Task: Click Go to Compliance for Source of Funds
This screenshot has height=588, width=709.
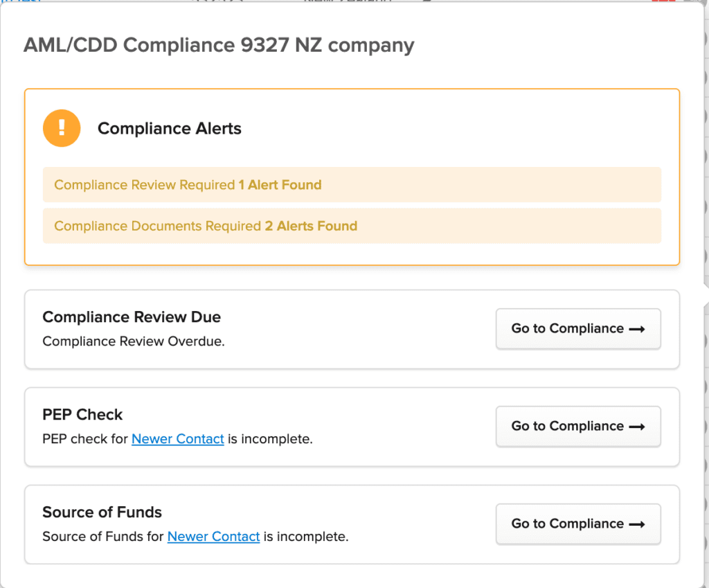Action: pyautogui.click(x=578, y=524)
